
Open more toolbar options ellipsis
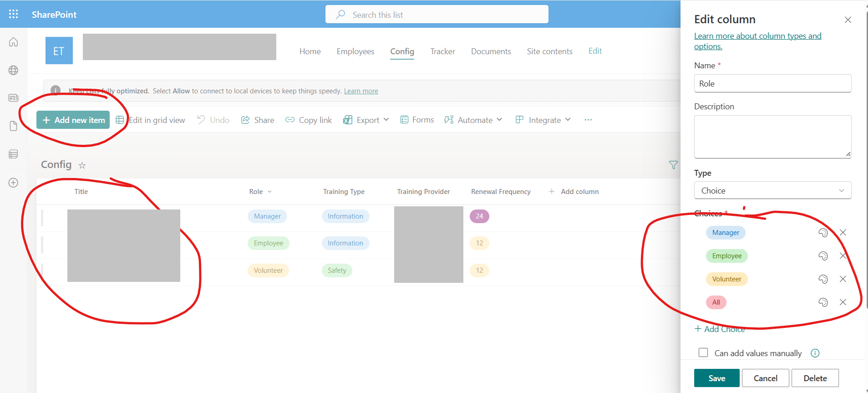coord(588,120)
